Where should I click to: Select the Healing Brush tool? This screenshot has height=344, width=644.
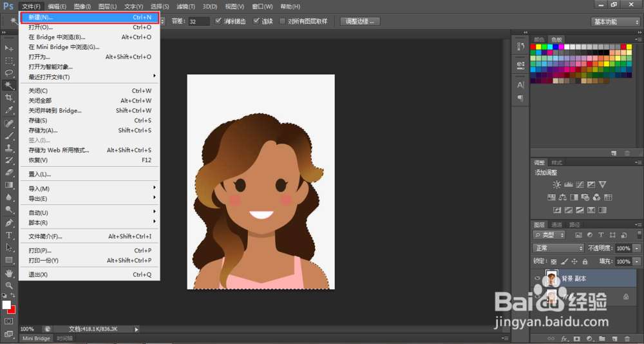[x=8, y=123]
